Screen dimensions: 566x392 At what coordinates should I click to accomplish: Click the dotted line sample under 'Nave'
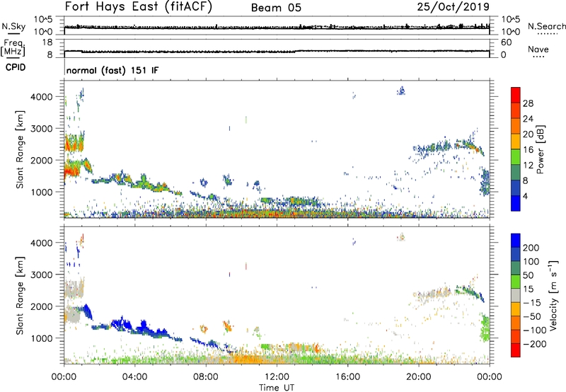pos(538,57)
